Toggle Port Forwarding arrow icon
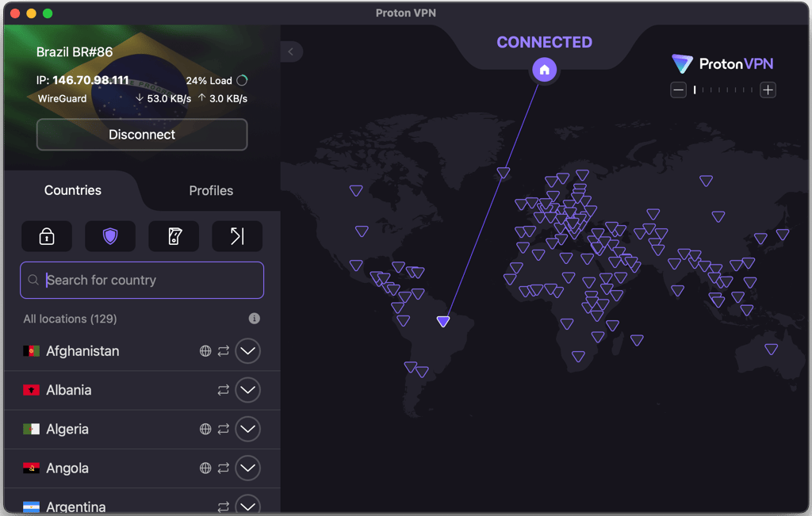 click(x=237, y=236)
